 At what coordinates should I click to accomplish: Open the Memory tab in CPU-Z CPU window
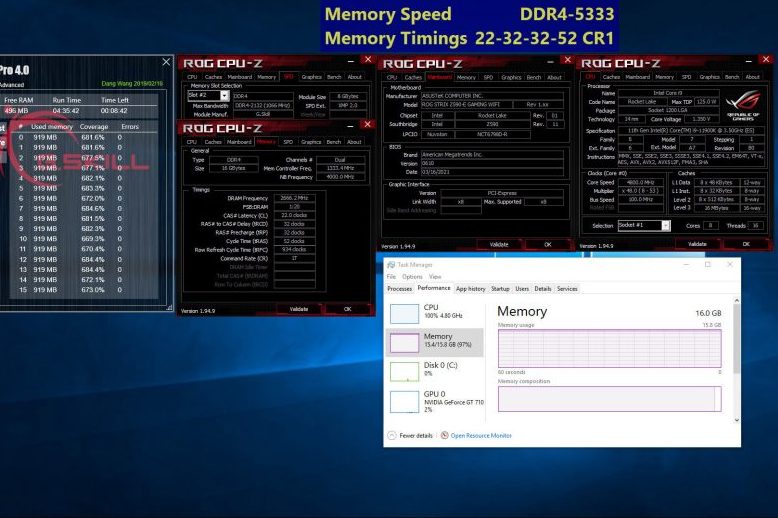664,77
